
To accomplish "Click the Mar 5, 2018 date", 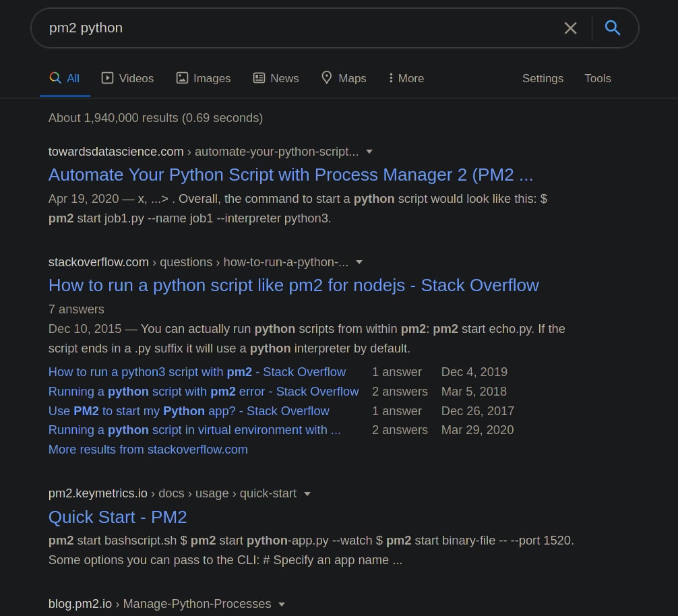I will [x=474, y=391].
